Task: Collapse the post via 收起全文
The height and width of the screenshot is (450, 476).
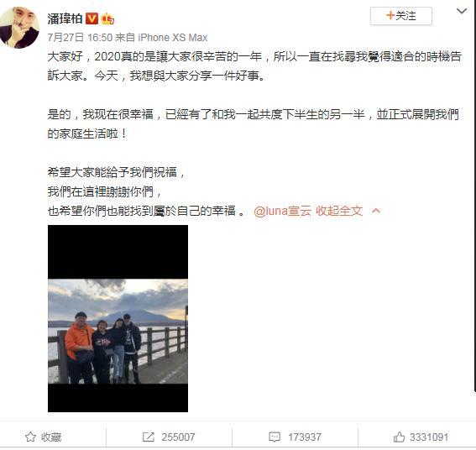Action: pos(339,211)
